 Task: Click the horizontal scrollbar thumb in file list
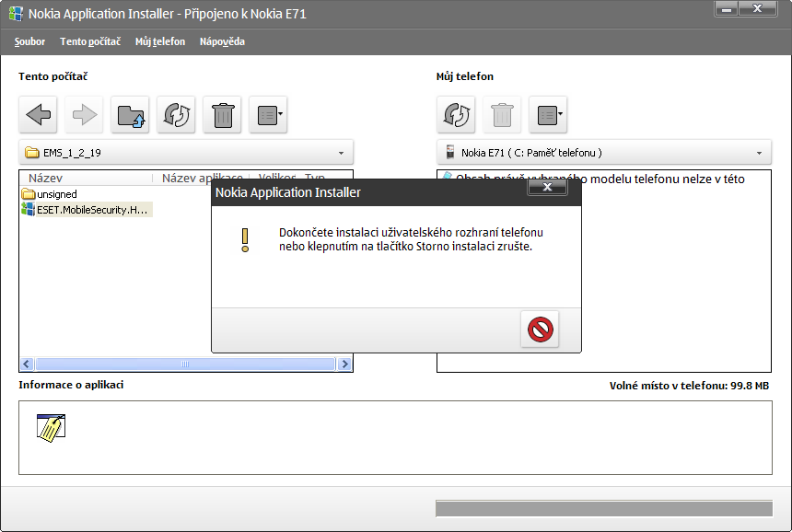[x=185, y=364]
